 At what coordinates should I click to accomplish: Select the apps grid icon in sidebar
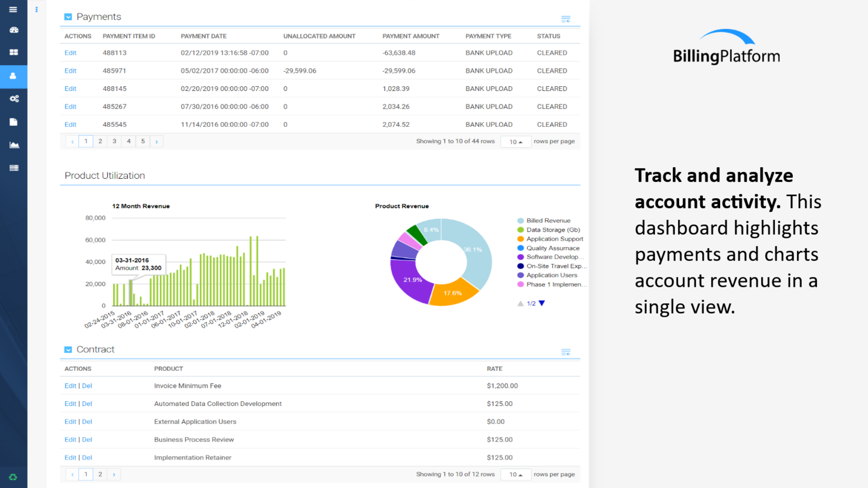click(13, 53)
